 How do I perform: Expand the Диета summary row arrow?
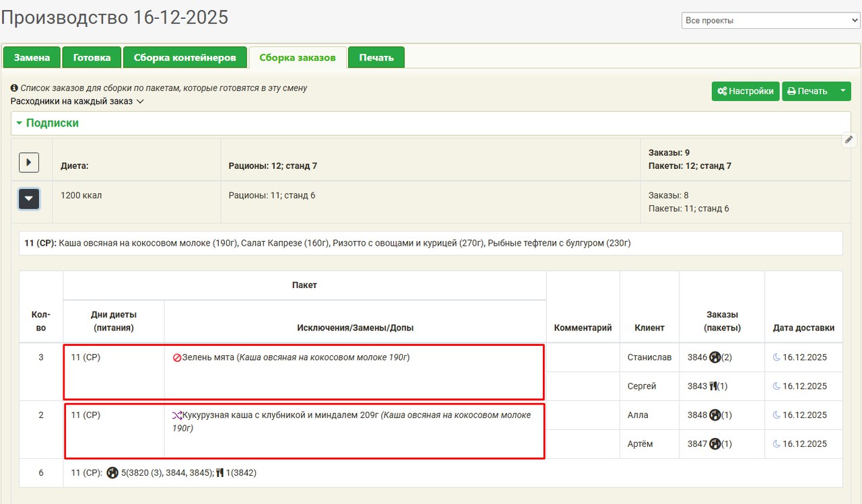coord(29,163)
